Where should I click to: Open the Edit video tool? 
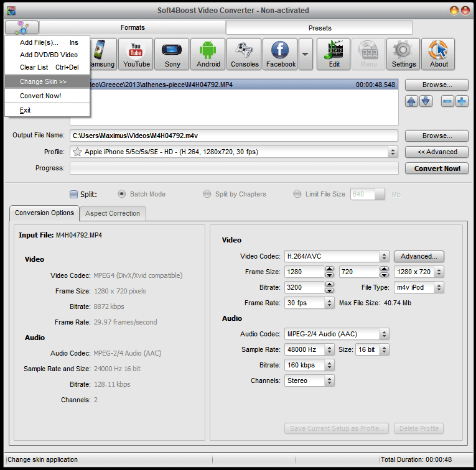pos(334,54)
